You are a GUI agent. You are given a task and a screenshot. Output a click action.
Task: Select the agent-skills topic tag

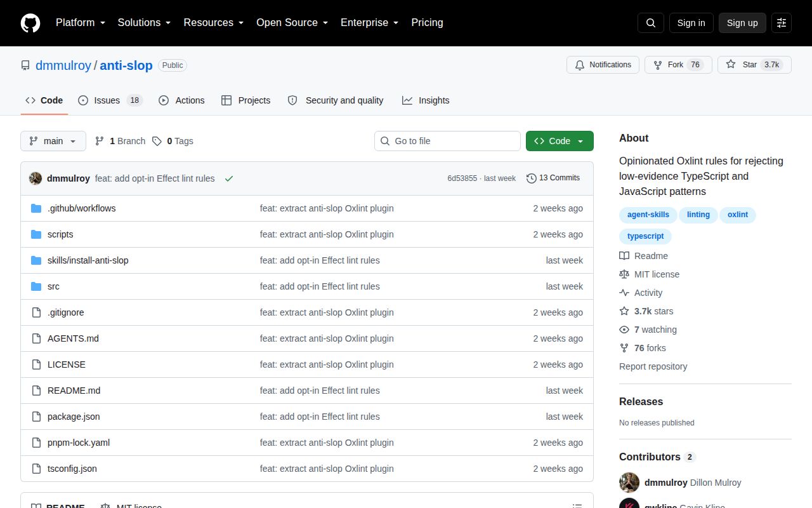(648, 215)
